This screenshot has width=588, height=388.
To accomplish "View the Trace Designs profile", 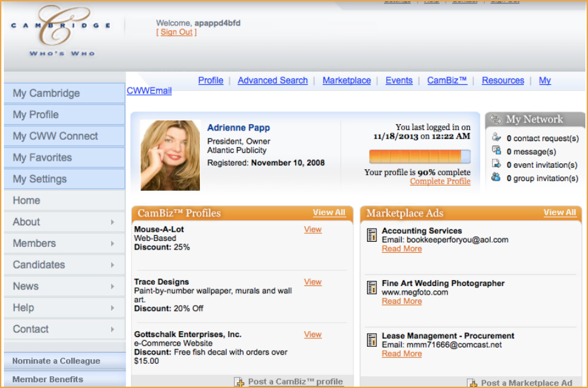I will (x=313, y=282).
